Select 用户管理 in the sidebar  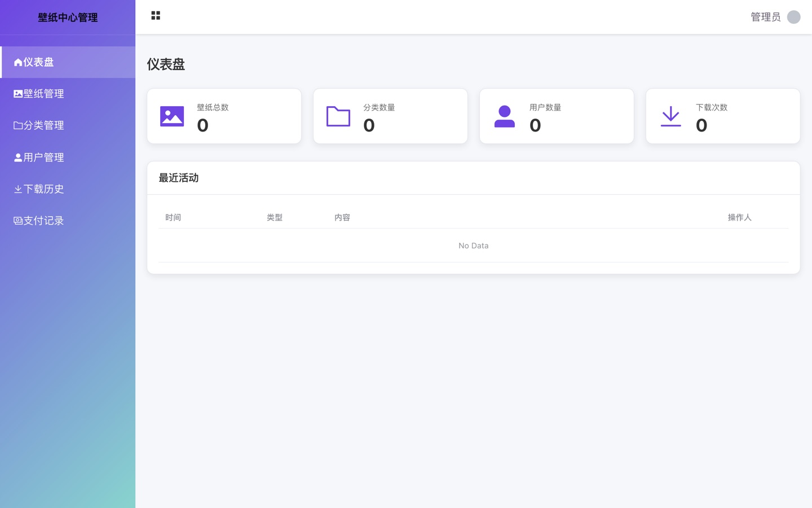pyautogui.click(x=68, y=157)
